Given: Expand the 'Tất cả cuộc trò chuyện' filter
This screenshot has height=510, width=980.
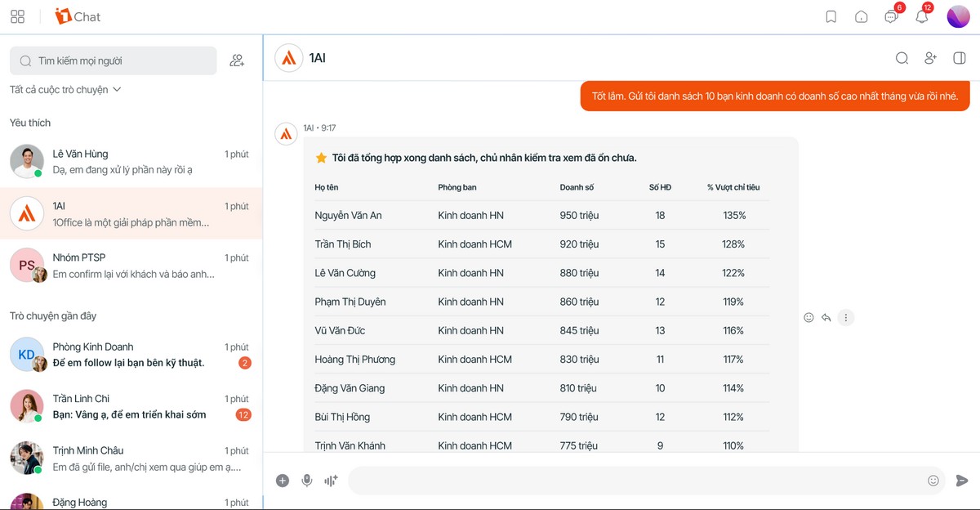Looking at the screenshot, I should 65,90.
